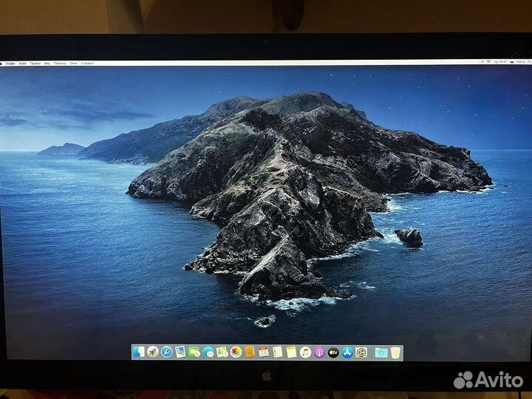Open Reminders list icon in Dock
This screenshot has width=532, height=399.
coord(278,352)
